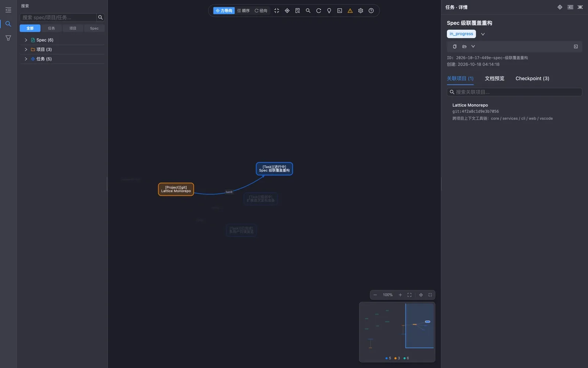Select the Spec 级联覆盖重构 task node
Viewport: 588px width, 368px height.
point(274,169)
